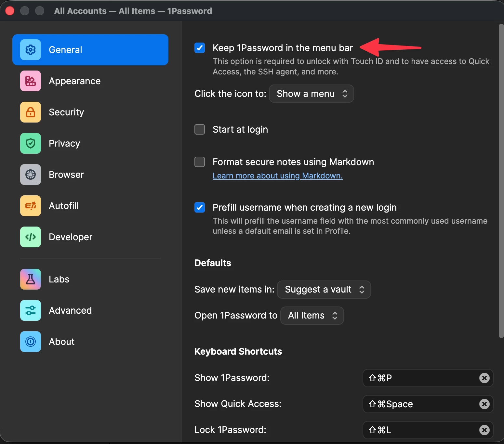504x444 pixels.
Task: Click the Show Quick Access shortcut field
Action: [x=428, y=404]
